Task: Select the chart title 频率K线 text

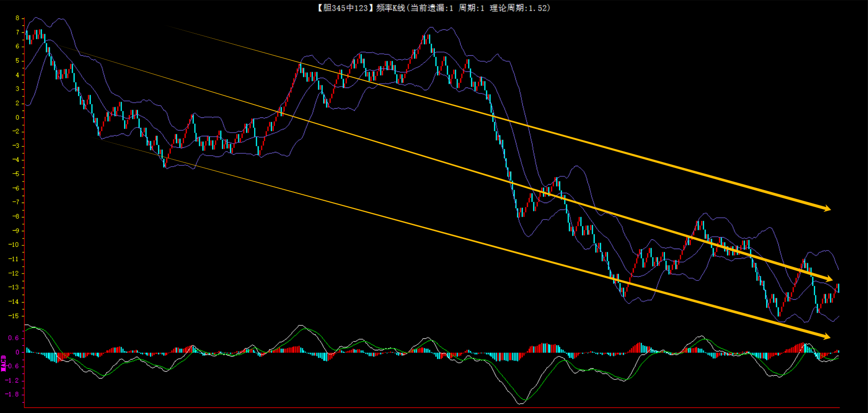Action: pos(390,8)
